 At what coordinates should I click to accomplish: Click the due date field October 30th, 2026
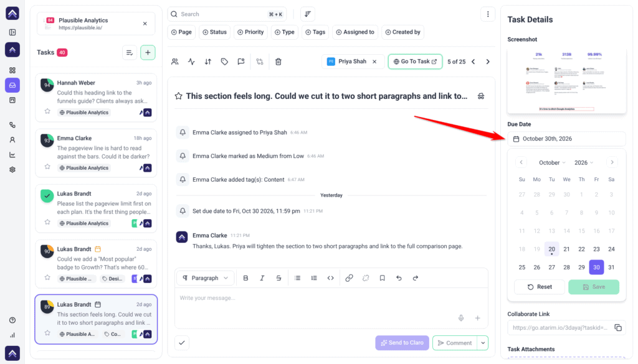point(566,139)
